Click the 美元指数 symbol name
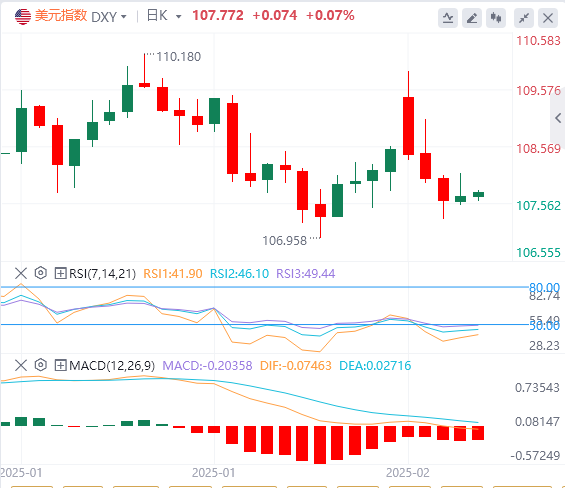The width and height of the screenshot is (565, 488). click(61, 16)
